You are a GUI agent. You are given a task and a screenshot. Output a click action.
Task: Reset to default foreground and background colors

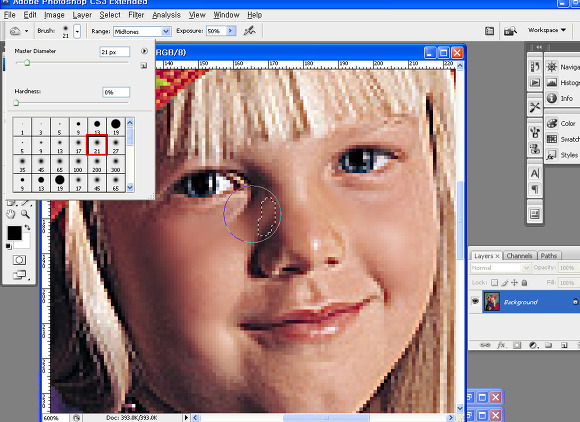point(9,246)
